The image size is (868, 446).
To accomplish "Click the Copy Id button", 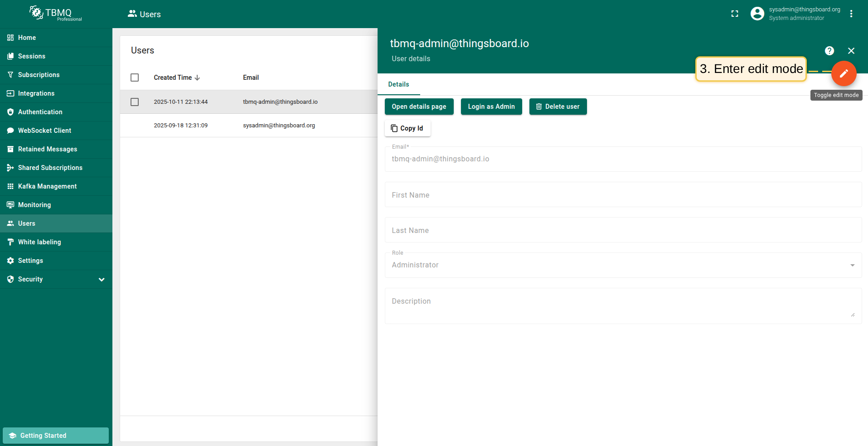I will [407, 128].
